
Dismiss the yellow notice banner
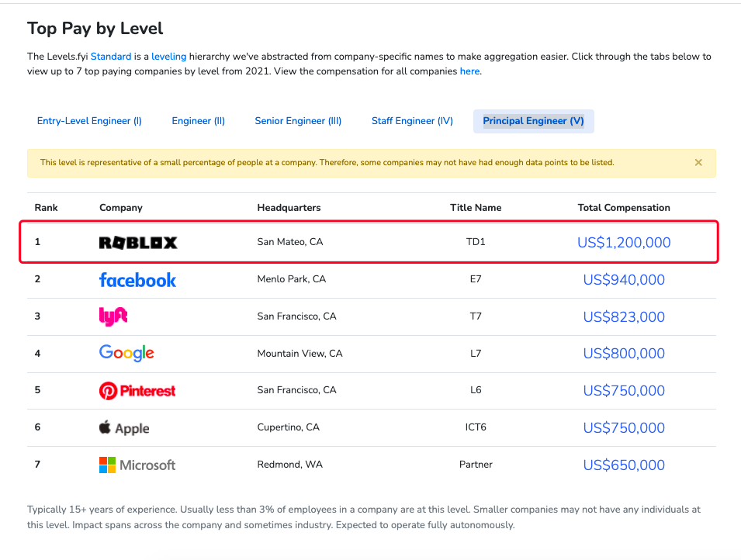698,163
